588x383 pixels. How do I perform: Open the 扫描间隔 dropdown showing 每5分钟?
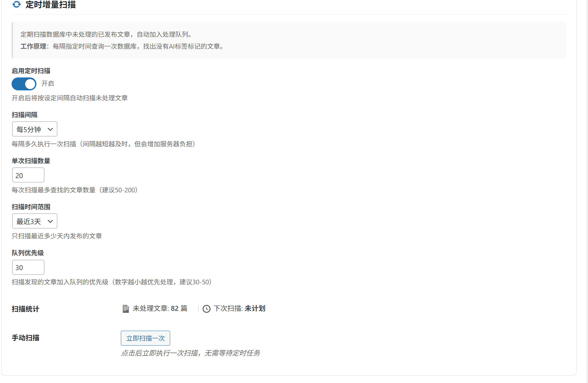coord(34,129)
